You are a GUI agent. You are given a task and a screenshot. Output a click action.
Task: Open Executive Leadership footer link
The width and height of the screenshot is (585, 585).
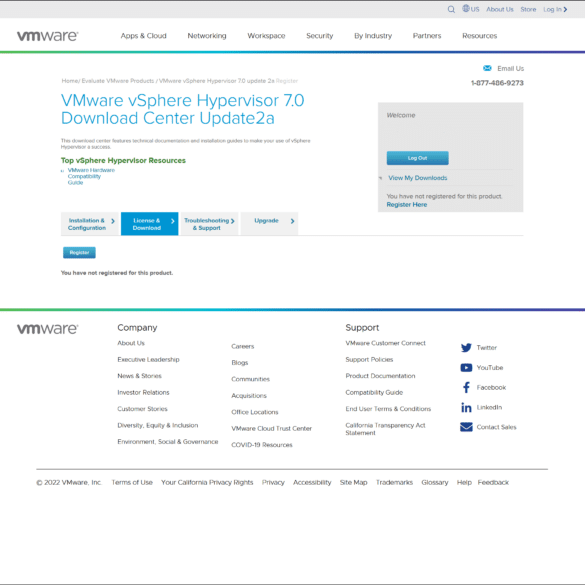pyautogui.click(x=148, y=359)
